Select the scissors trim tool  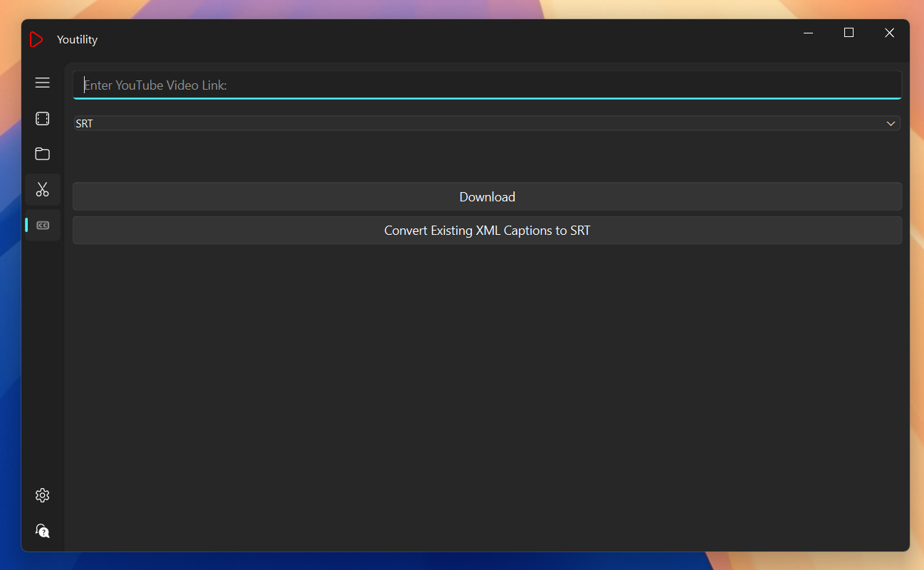[43, 189]
